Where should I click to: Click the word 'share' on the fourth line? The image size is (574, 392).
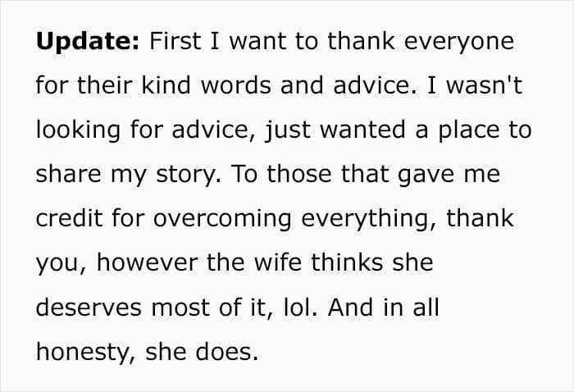tap(68, 173)
